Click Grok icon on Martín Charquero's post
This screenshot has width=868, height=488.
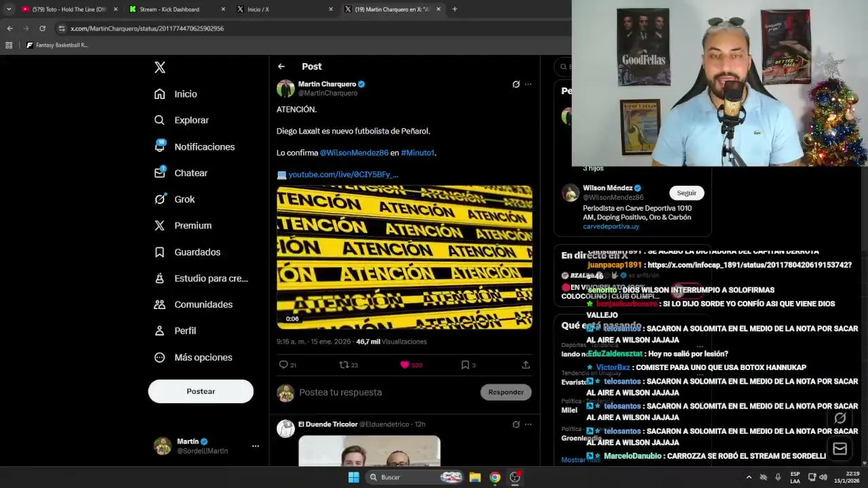pyautogui.click(x=516, y=85)
